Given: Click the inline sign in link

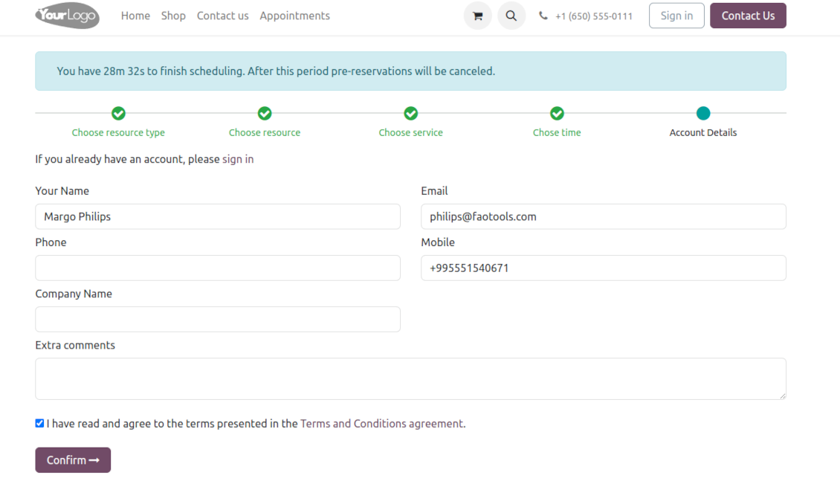Looking at the screenshot, I should point(238,159).
